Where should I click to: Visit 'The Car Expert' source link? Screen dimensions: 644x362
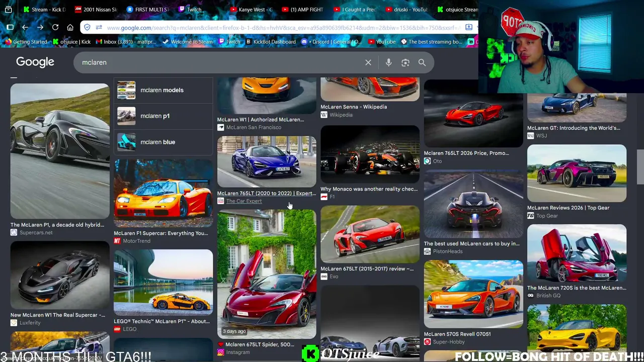pyautogui.click(x=239, y=201)
